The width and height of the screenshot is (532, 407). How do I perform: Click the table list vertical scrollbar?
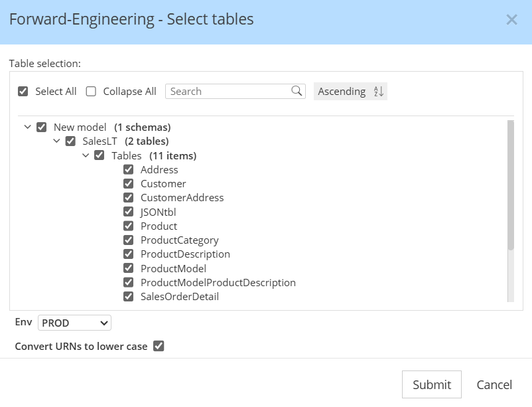(x=510, y=186)
